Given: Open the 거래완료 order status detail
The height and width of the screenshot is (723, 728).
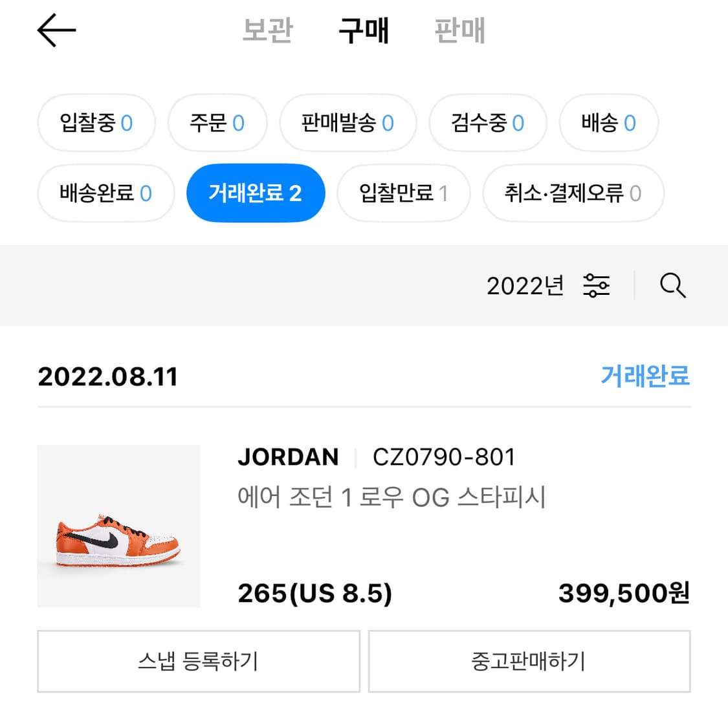Looking at the screenshot, I should pos(645,376).
